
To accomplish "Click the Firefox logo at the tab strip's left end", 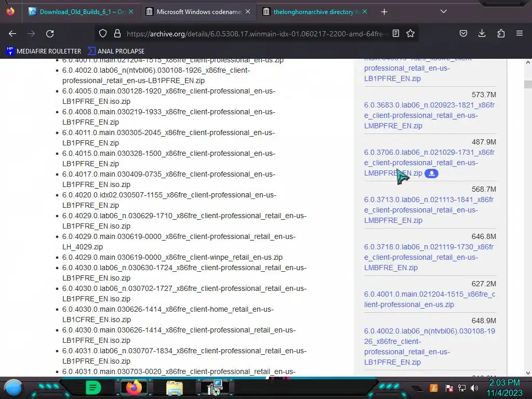I will pyautogui.click(x=10, y=11).
